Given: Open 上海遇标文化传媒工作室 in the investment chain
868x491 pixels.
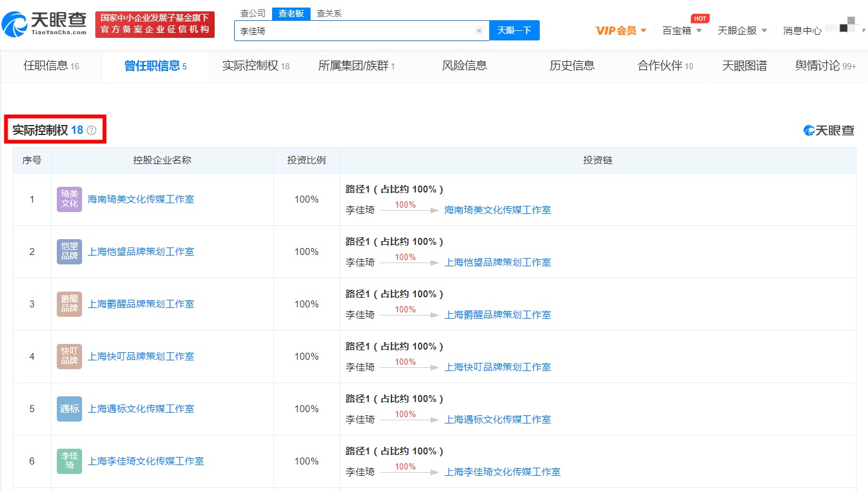Looking at the screenshot, I should [497, 420].
